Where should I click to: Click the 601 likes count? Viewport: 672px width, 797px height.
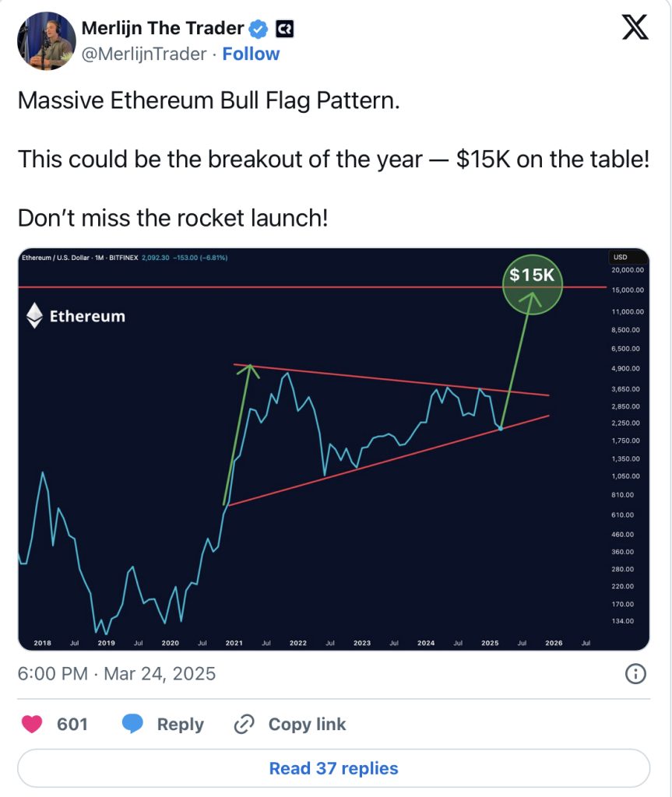point(72,724)
